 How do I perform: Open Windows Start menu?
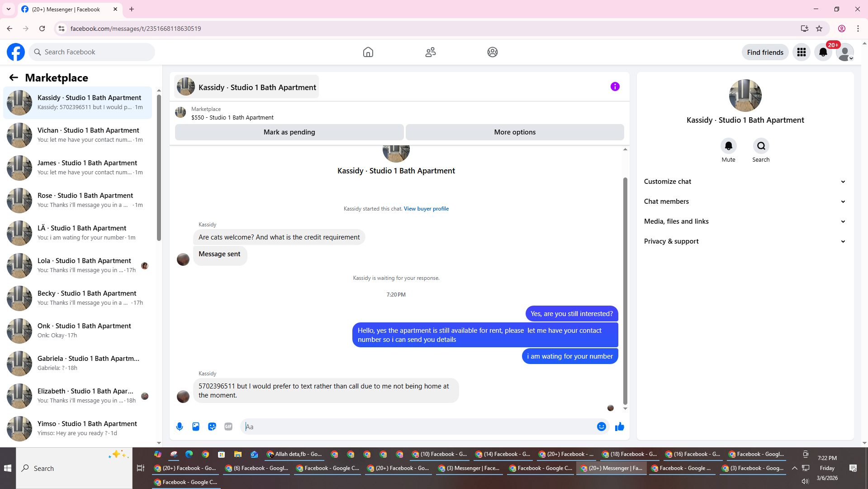pyautogui.click(x=8, y=468)
